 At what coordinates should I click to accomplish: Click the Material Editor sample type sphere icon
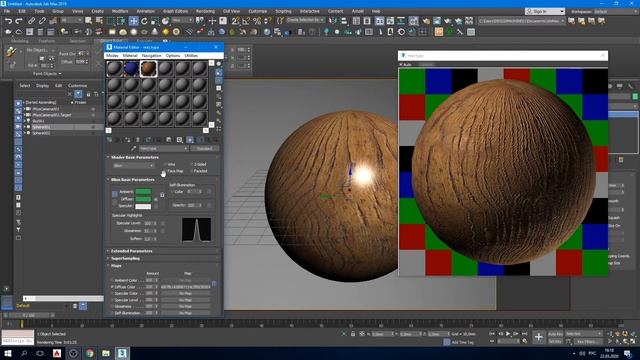click(x=219, y=64)
